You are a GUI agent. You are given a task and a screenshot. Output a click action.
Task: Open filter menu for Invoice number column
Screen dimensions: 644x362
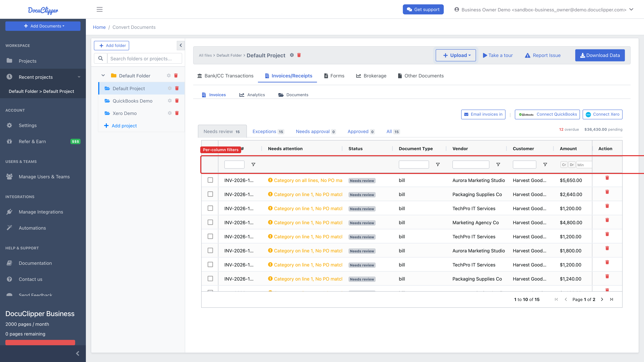[x=253, y=164]
